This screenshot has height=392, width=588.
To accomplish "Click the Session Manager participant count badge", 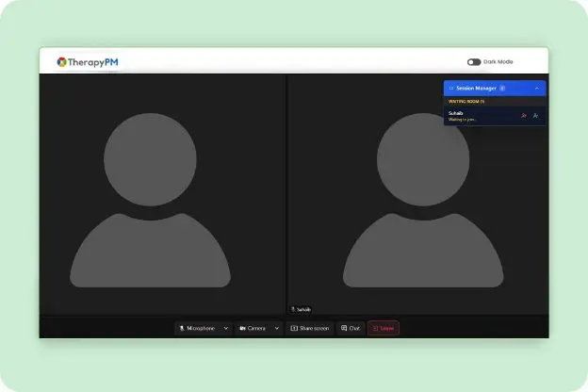I will pyautogui.click(x=502, y=88).
